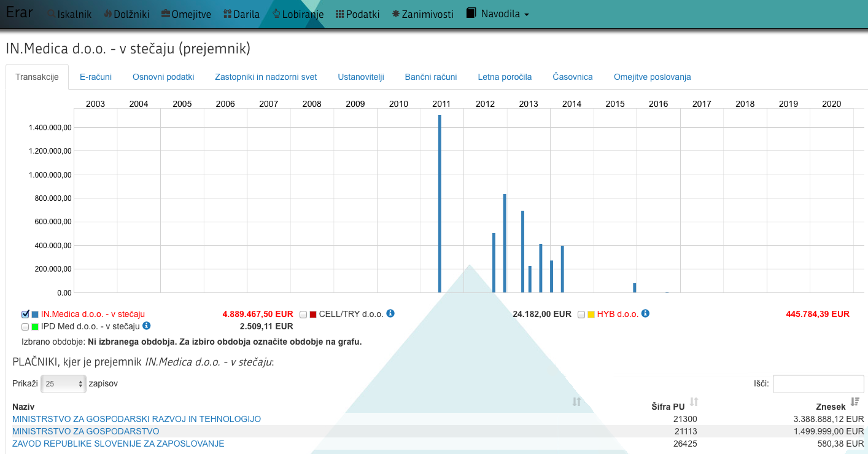Open the Ustanovitelji tab
This screenshot has height=454, width=868.
(x=361, y=77)
